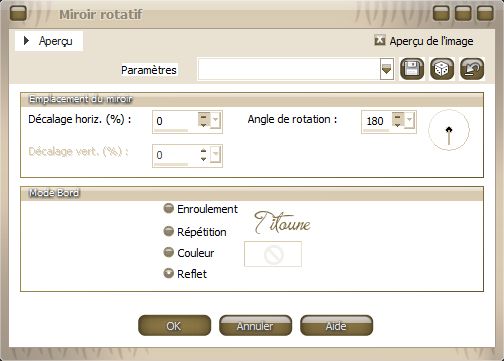Click the Décalage vert. value field

pos(175,155)
